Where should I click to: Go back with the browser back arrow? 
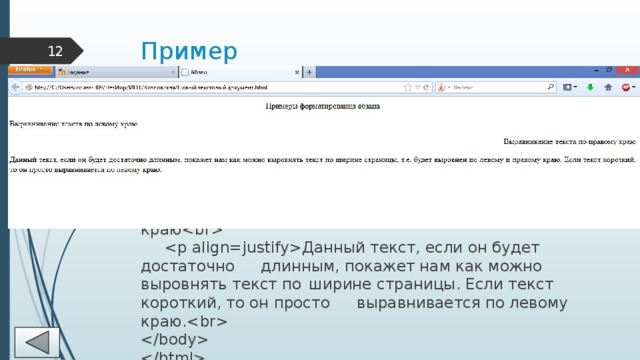click(x=15, y=87)
